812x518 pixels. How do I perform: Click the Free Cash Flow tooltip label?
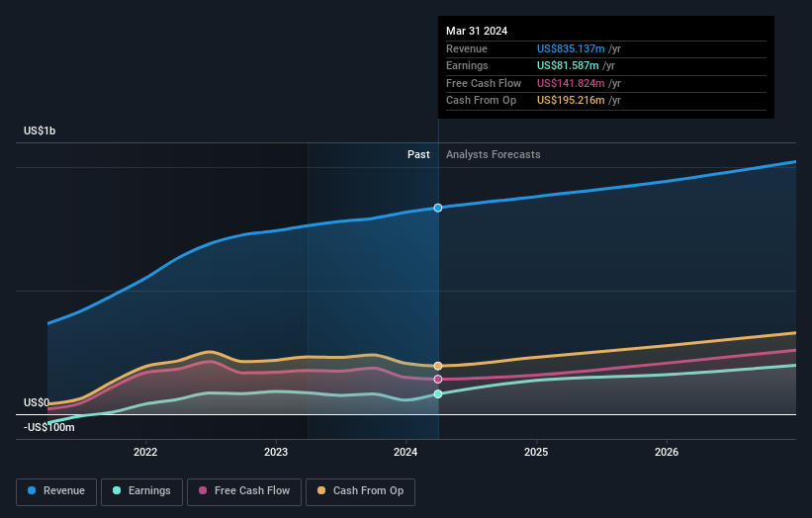pos(484,83)
